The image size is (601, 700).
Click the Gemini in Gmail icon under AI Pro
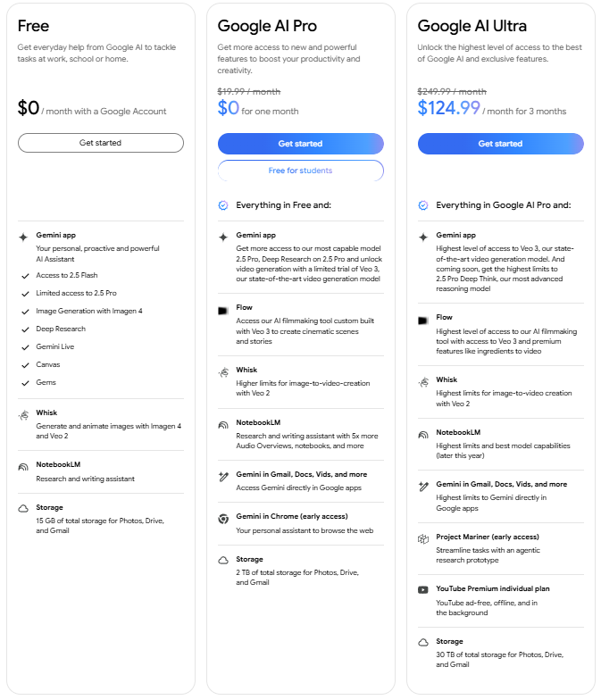(x=223, y=475)
